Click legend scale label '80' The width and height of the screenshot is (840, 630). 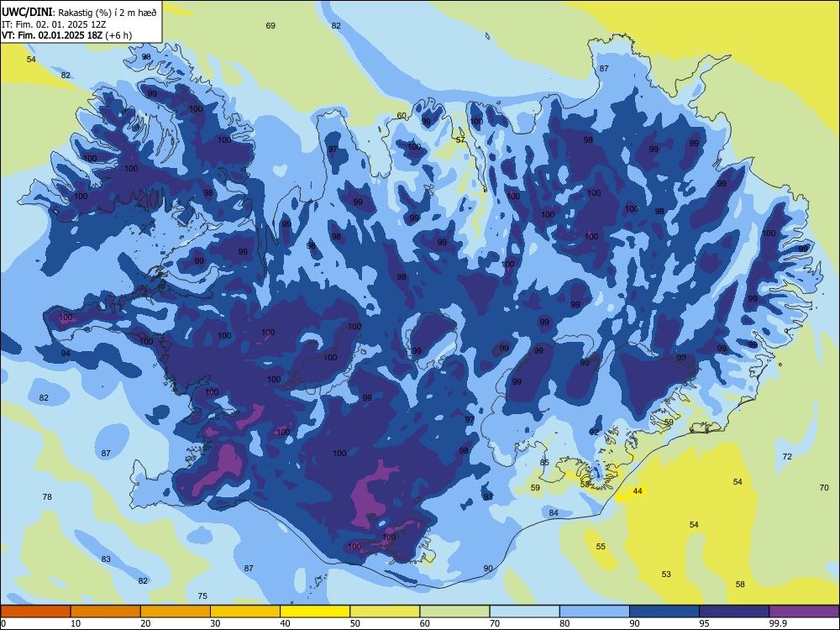point(564,623)
